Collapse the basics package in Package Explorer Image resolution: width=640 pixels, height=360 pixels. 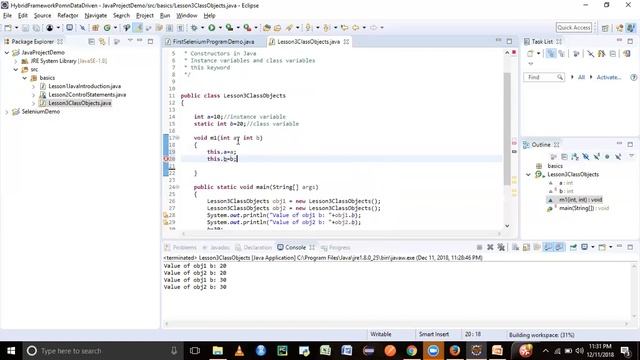[x=24, y=78]
